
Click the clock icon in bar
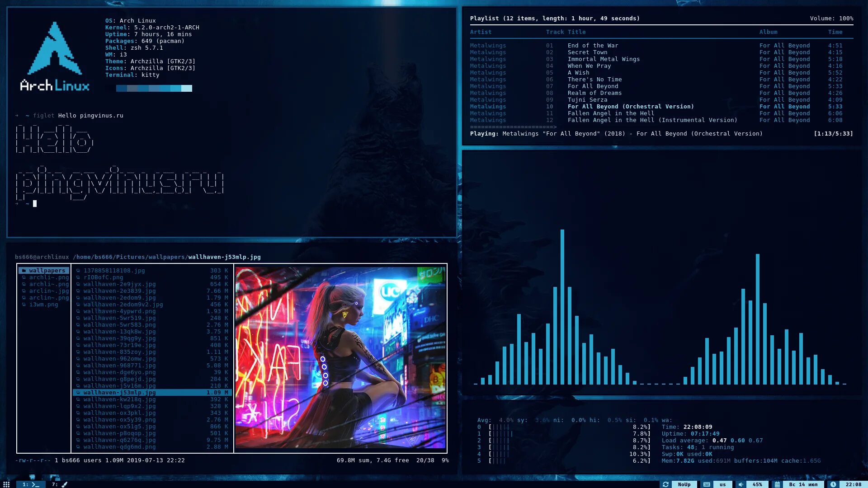pyautogui.click(x=833, y=484)
